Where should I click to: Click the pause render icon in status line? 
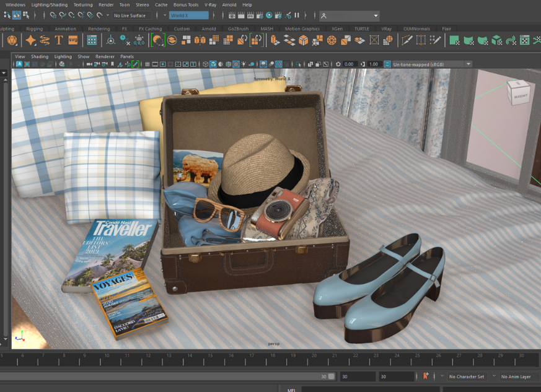point(296,15)
